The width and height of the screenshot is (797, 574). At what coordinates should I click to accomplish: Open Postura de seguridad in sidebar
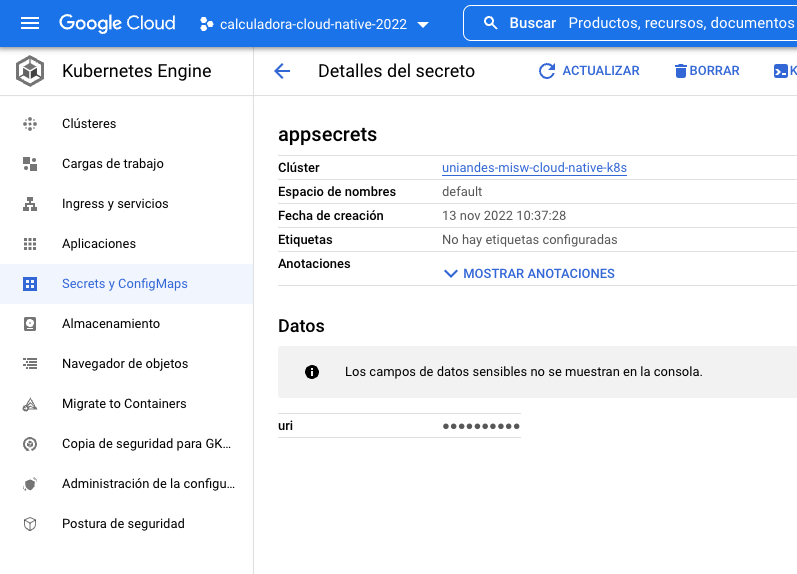click(127, 524)
